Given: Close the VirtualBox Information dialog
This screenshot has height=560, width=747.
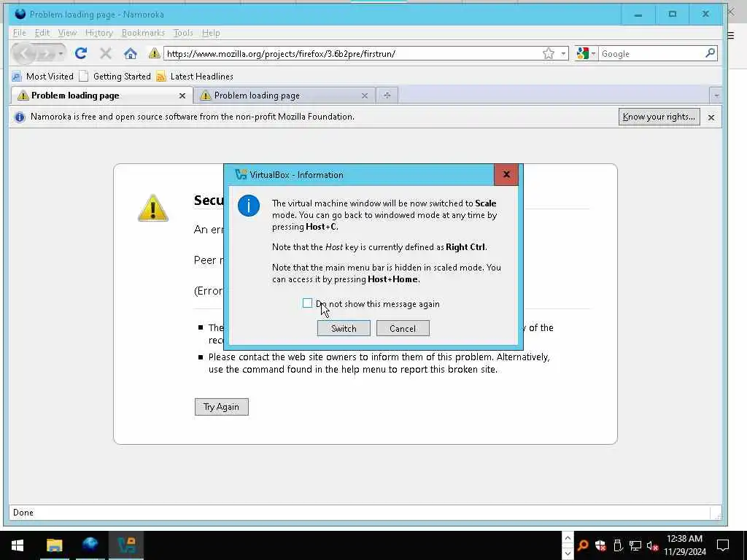Looking at the screenshot, I should pos(506,174).
